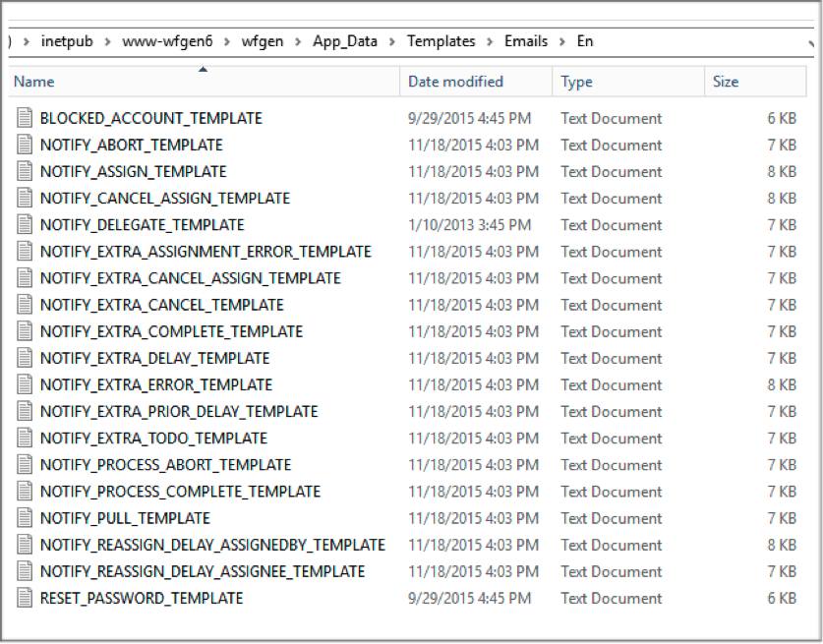Screen dimensions: 823x644
Task: Sort the list by Type column
Action: tap(576, 82)
